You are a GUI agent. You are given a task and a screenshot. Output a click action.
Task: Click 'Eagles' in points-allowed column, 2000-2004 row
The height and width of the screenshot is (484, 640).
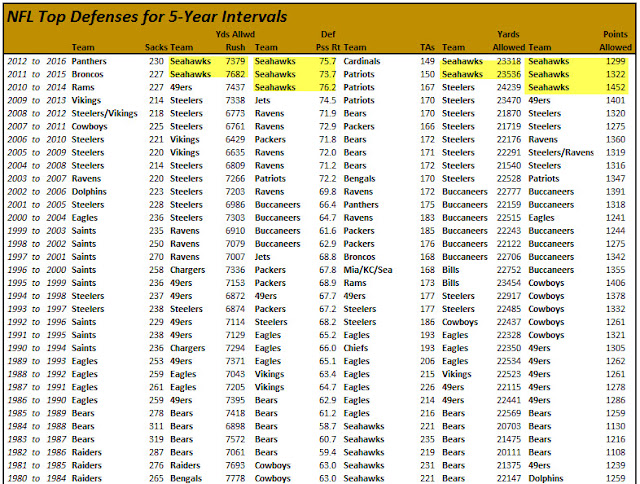[x=541, y=218]
